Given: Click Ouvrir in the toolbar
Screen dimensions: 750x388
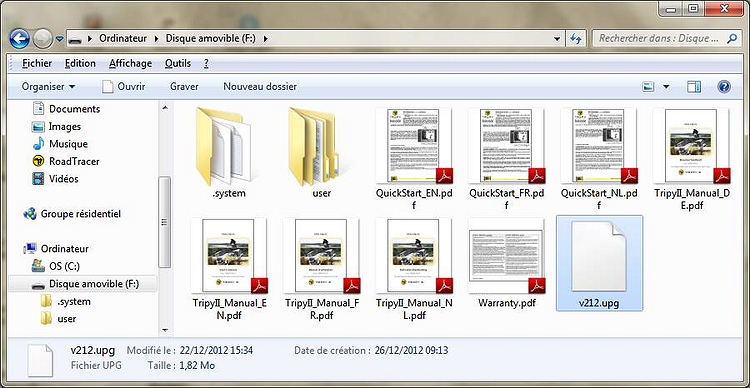Looking at the screenshot, I should (x=124, y=87).
